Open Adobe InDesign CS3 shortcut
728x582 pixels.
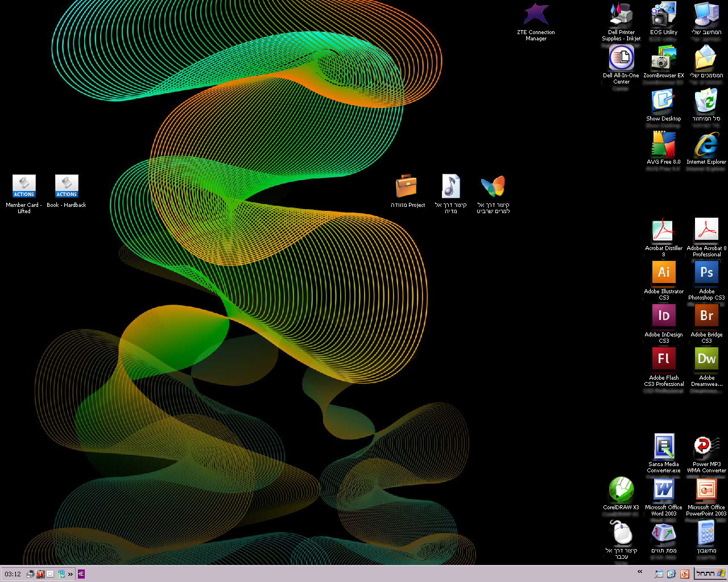point(664,316)
